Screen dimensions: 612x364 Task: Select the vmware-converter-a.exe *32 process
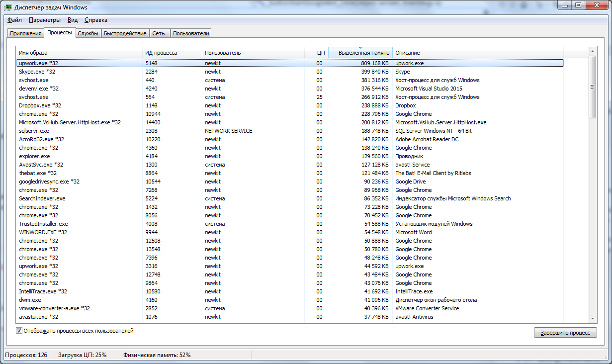point(290,308)
